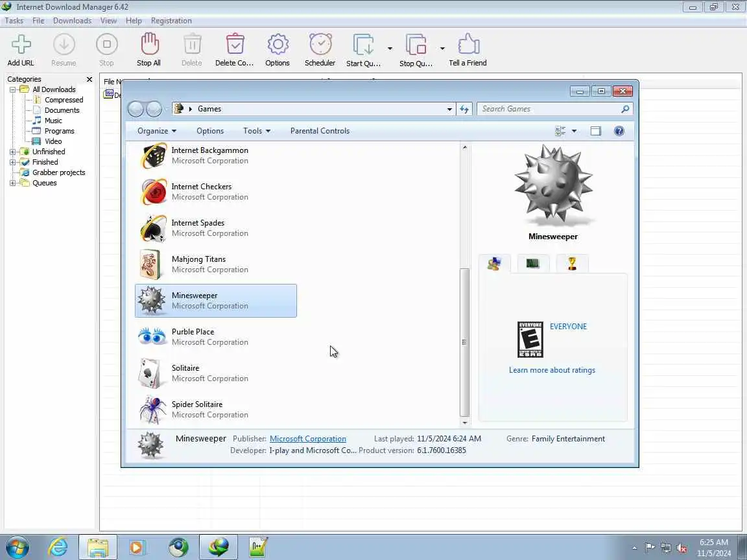Image resolution: width=747 pixels, height=560 pixels.
Task: Open Internet Explorer from taskbar
Action: point(58,547)
